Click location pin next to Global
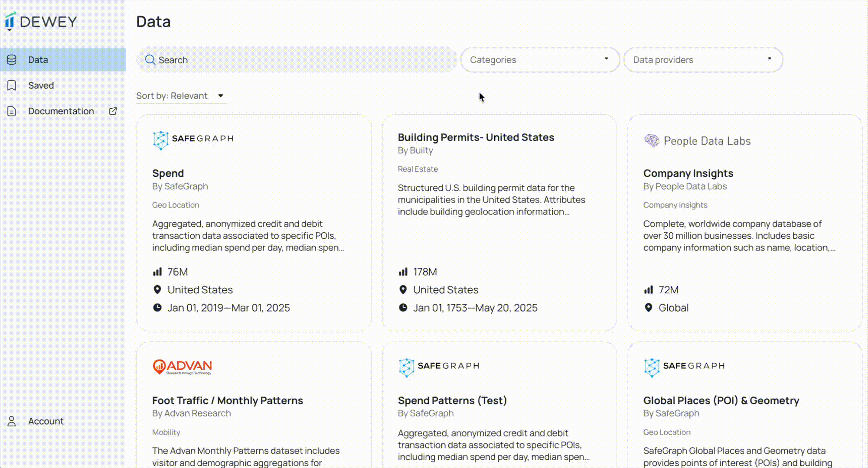The width and height of the screenshot is (868, 468). tap(649, 308)
